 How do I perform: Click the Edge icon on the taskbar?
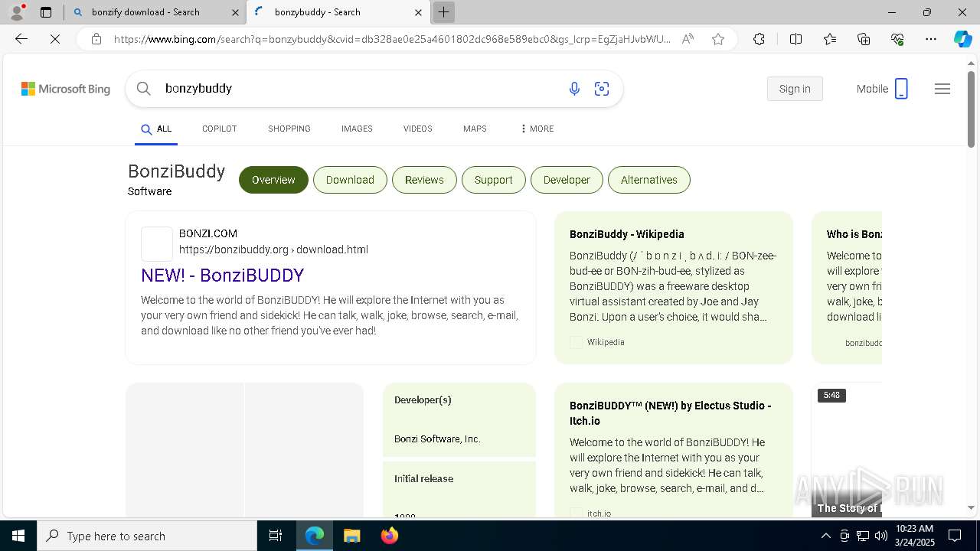pos(315,536)
